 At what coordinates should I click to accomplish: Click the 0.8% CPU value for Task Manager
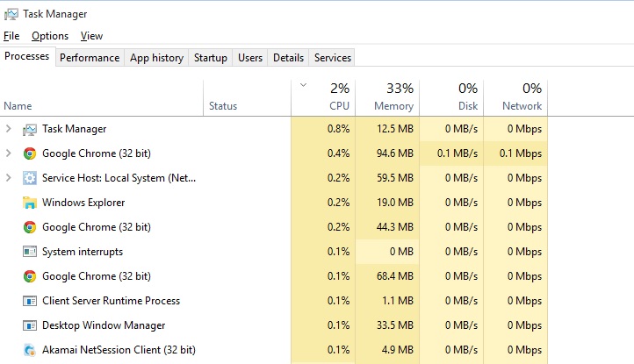338,129
